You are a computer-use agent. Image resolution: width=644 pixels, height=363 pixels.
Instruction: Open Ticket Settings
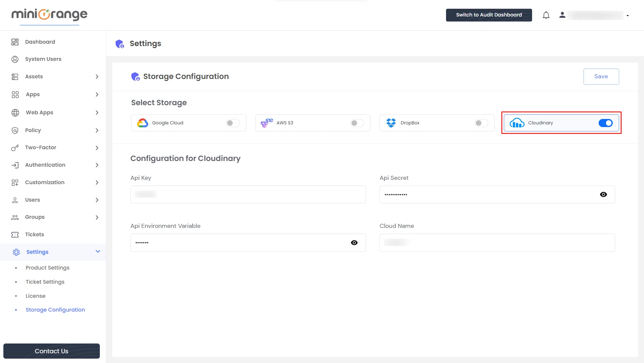(45, 282)
